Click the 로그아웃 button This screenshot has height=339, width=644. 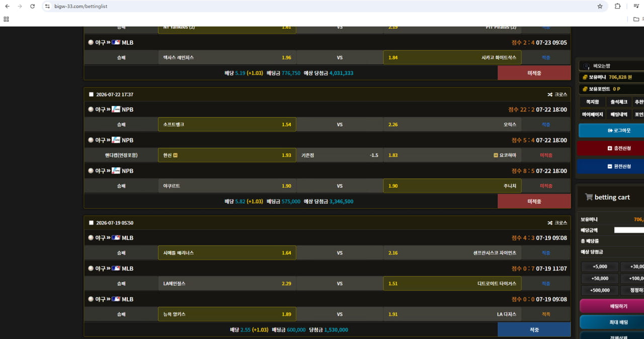(x=611, y=130)
